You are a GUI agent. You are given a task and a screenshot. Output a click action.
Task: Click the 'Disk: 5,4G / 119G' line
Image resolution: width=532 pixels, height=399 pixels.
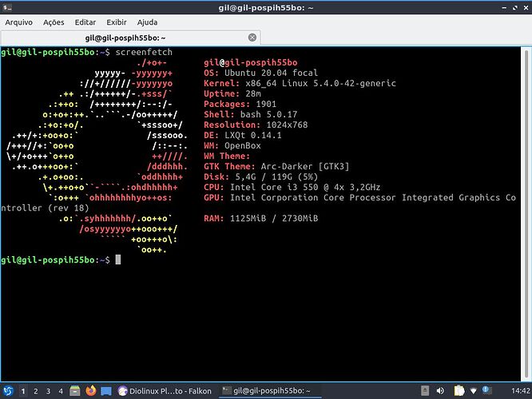[260, 177]
